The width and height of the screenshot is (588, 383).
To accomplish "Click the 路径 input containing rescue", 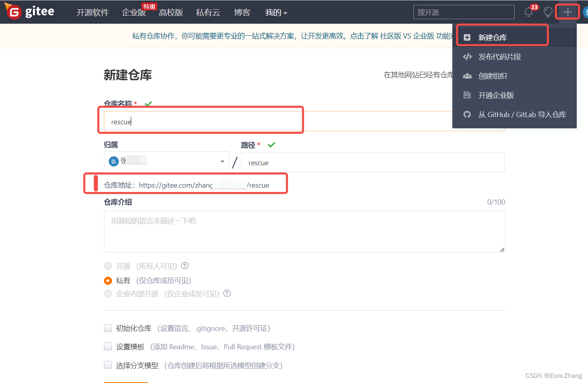I will point(373,162).
